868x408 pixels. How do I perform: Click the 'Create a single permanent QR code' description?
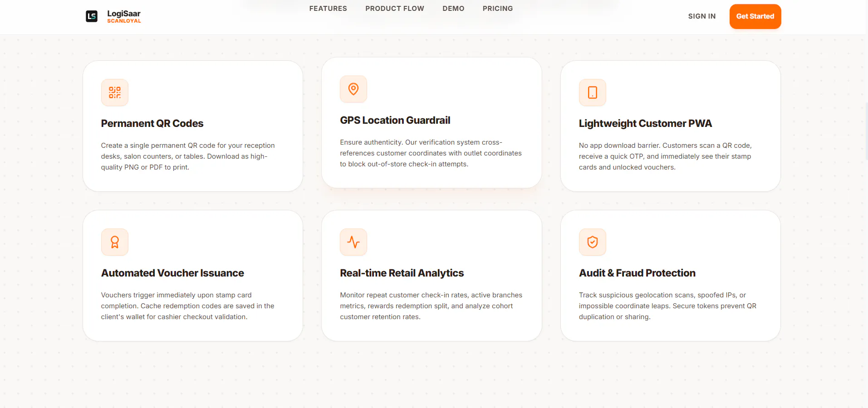(188, 156)
